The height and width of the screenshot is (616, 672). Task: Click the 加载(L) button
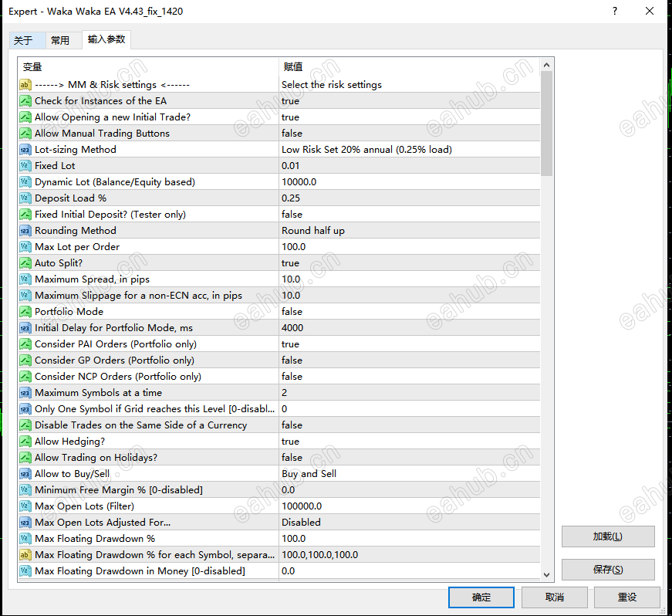tap(608, 536)
